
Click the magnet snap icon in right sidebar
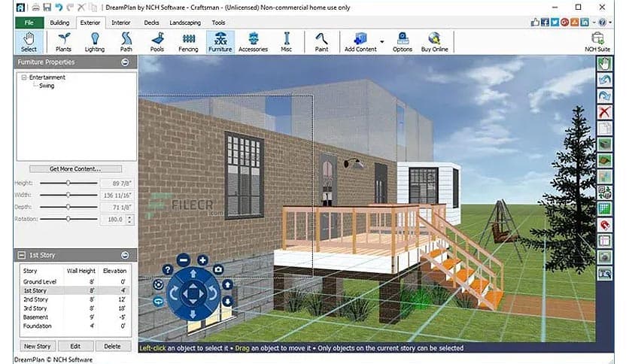604,225
